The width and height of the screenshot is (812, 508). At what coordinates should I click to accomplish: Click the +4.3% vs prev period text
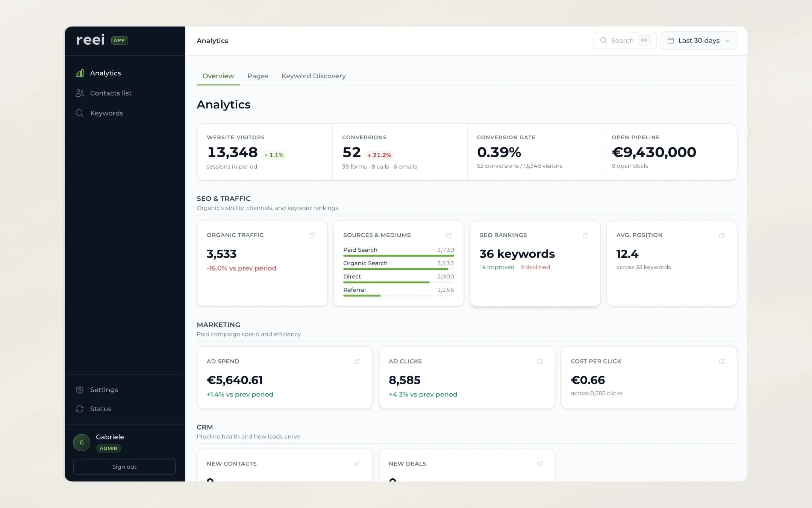[x=423, y=394]
